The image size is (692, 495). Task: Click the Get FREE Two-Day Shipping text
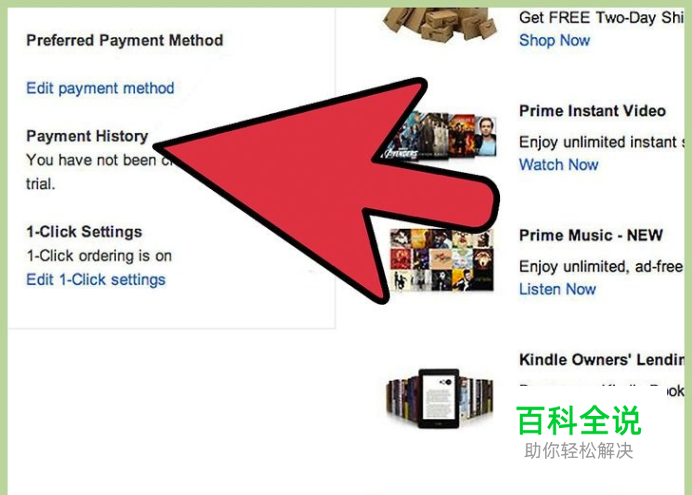click(x=602, y=18)
